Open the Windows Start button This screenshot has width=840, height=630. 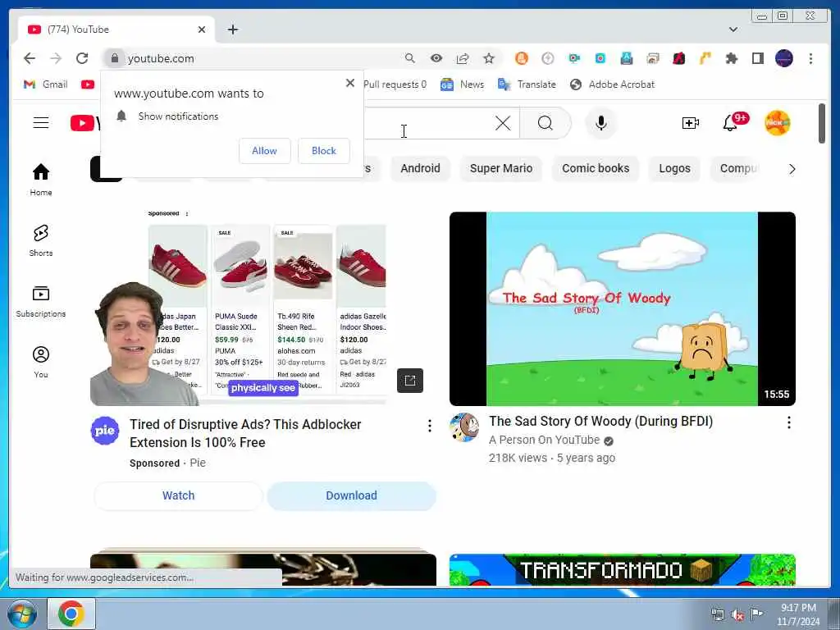[22, 614]
